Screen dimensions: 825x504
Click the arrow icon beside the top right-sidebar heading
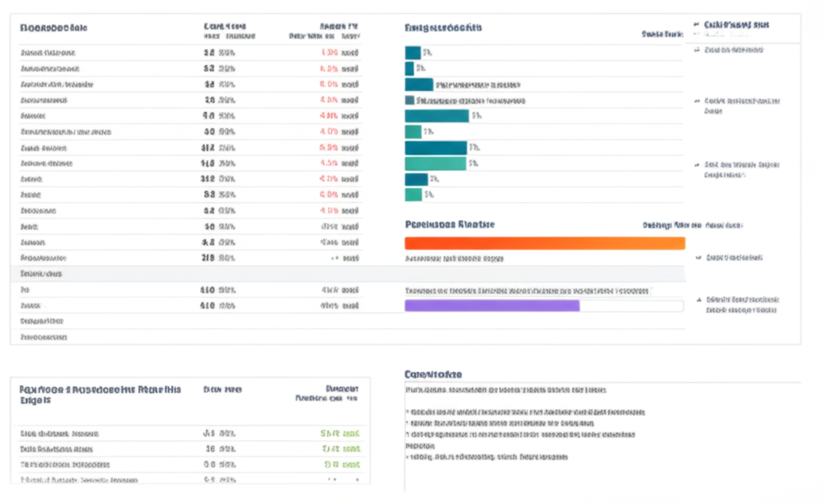[x=696, y=25]
